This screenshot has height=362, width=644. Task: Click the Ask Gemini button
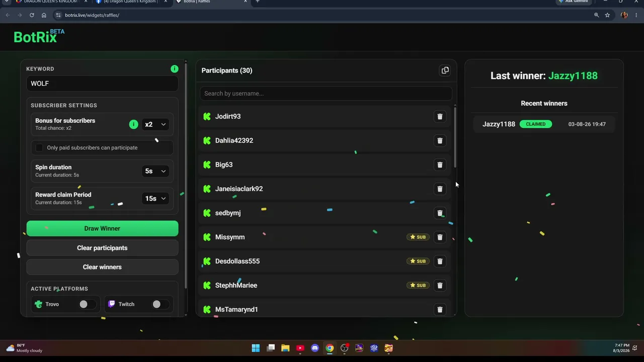pyautogui.click(x=574, y=2)
